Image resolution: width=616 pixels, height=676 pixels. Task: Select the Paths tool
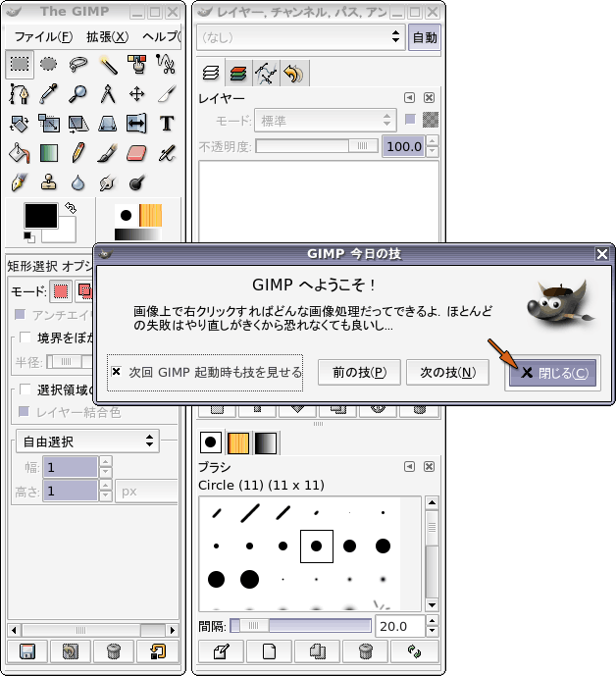pyautogui.click(x=20, y=94)
